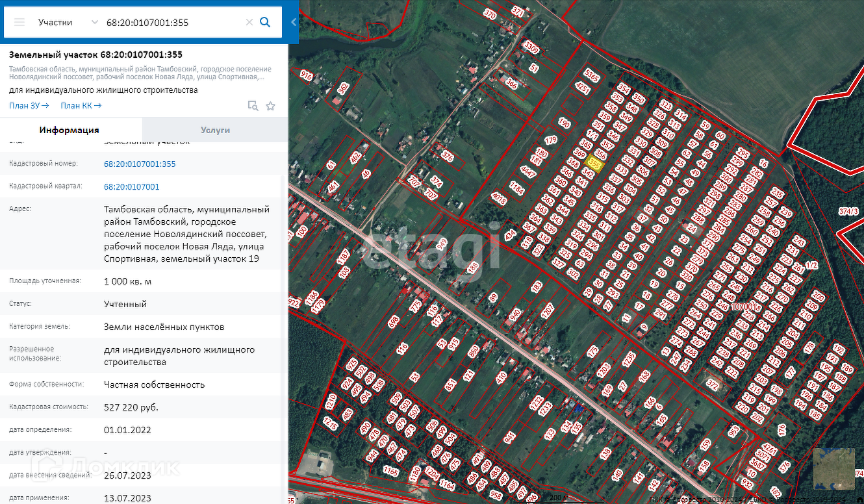
Task: Click the find-on-map document search icon
Action: pos(253,106)
